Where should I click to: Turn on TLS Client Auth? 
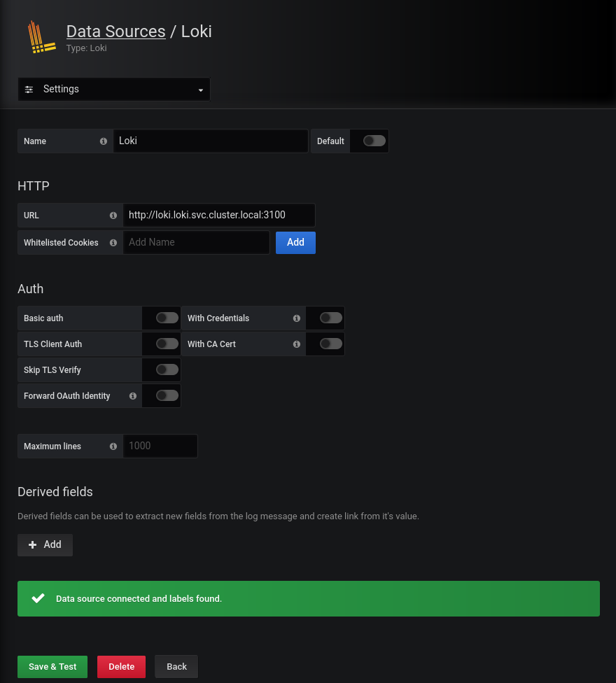[167, 344]
